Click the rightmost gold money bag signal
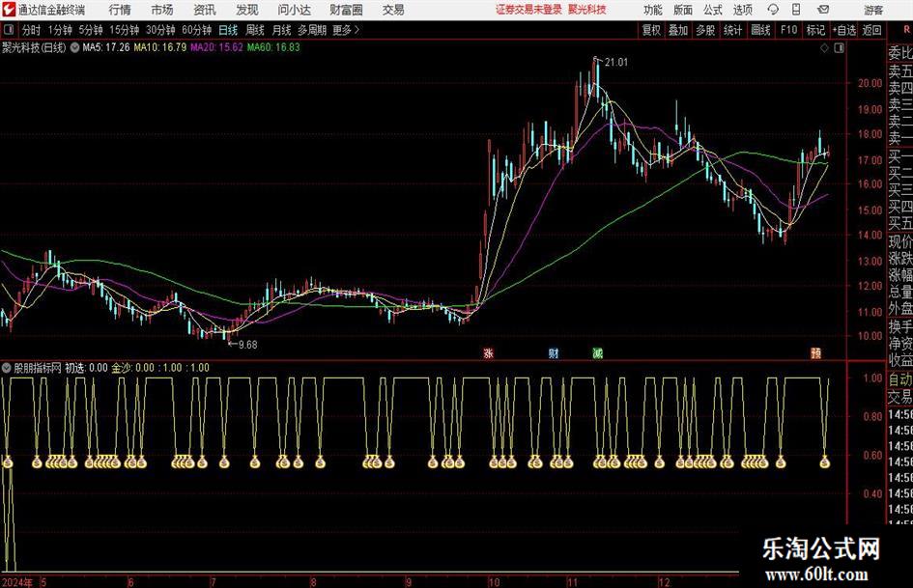 (x=824, y=462)
